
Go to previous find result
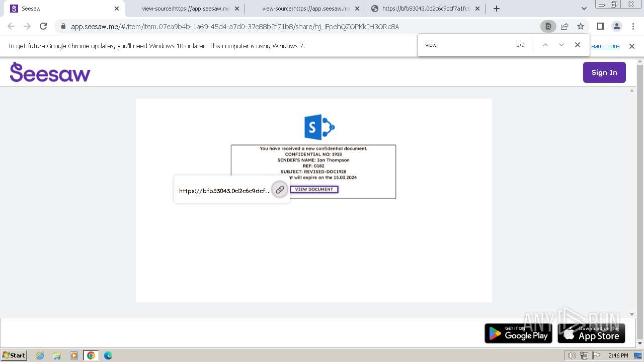(545, 45)
